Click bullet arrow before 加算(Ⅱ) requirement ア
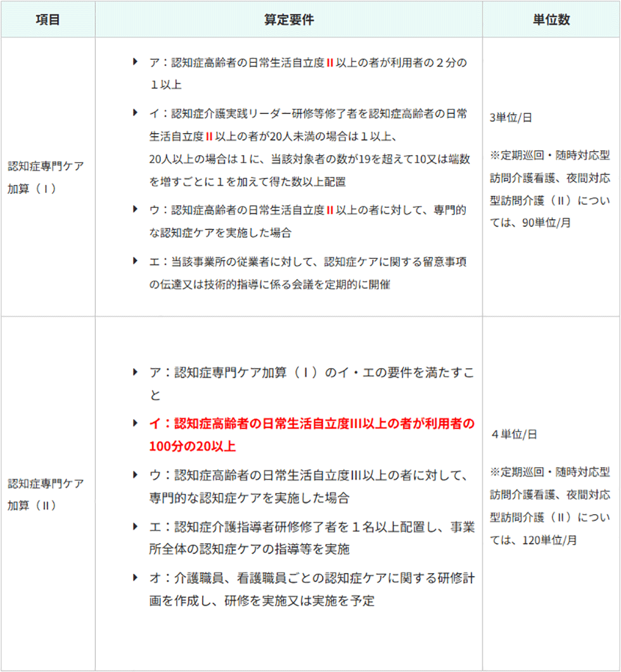 pyautogui.click(x=135, y=372)
